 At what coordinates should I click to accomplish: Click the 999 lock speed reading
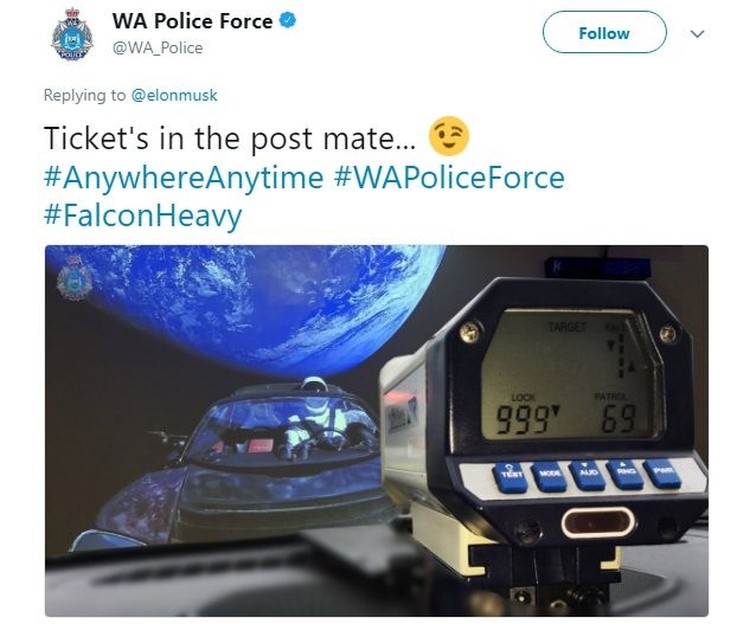(523, 419)
